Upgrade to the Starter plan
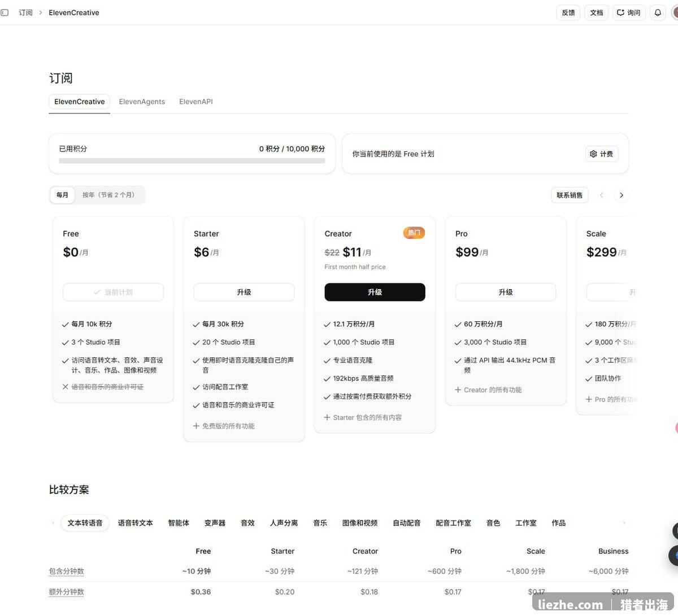The height and width of the screenshot is (616, 678). [244, 292]
